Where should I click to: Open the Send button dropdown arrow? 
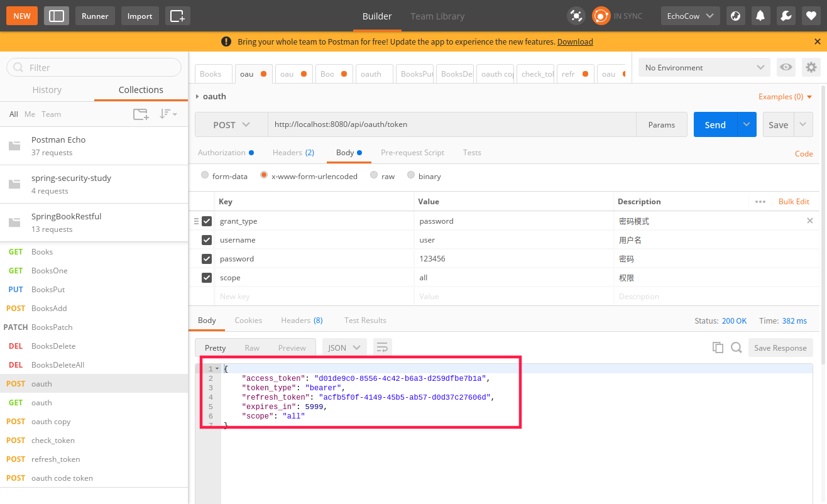click(747, 124)
